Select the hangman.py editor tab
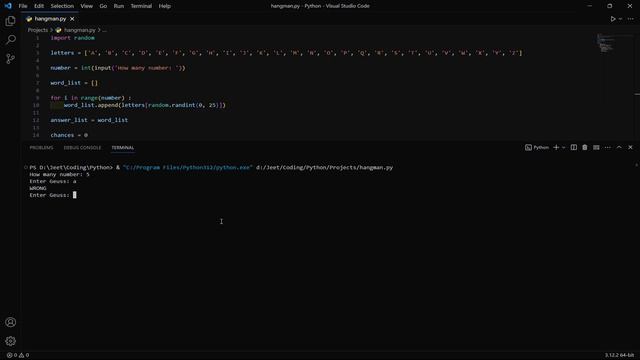Screen dimensions: 640x360 [49, 19]
